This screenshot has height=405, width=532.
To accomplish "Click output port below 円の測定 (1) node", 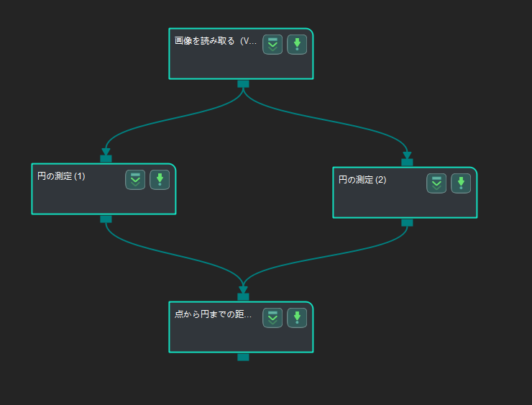I will [106, 219].
